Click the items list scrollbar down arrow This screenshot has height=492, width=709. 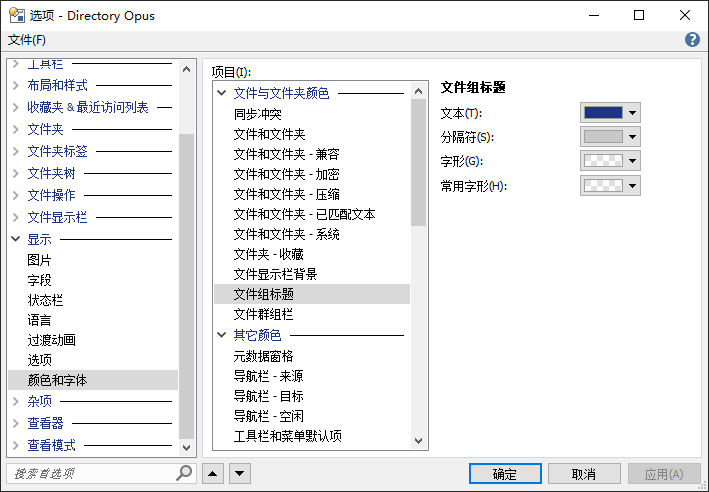(x=419, y=441)
